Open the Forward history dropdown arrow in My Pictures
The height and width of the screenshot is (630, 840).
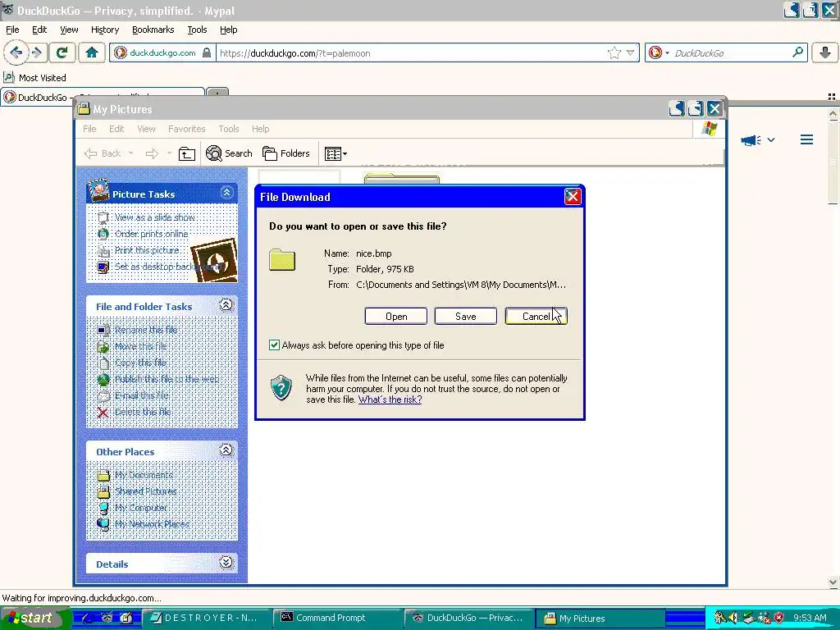point(169,153)
